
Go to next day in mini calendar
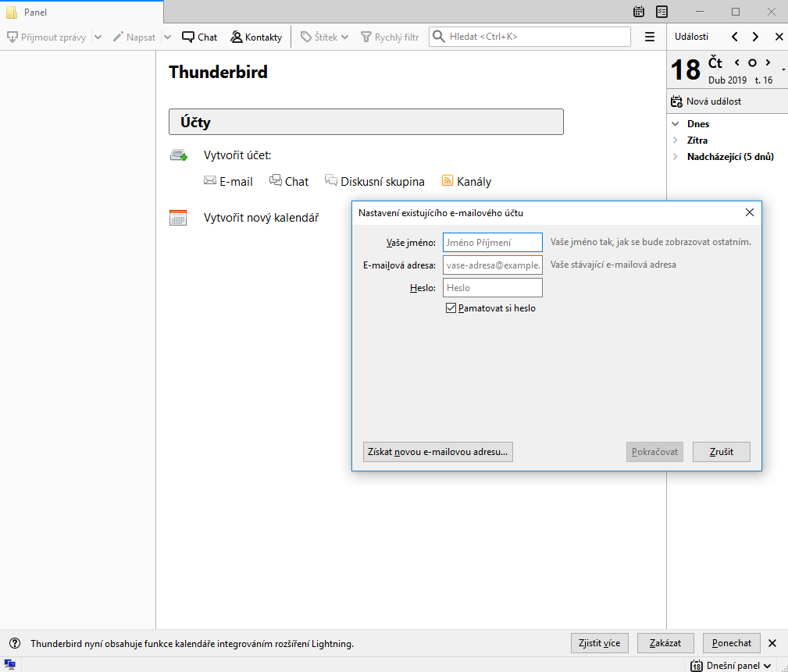pyautogui.click(x=768, y=62)
